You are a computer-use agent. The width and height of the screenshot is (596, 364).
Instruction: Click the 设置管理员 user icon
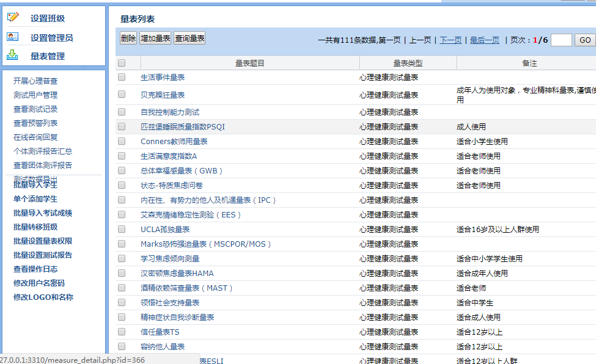[13, 37]
